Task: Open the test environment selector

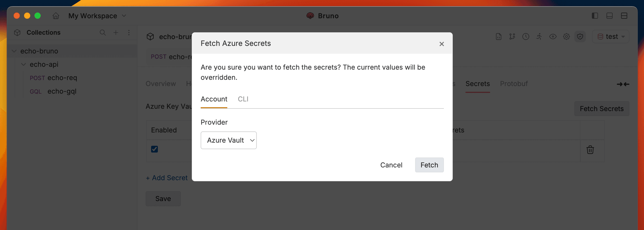Action: coord(611,37)
